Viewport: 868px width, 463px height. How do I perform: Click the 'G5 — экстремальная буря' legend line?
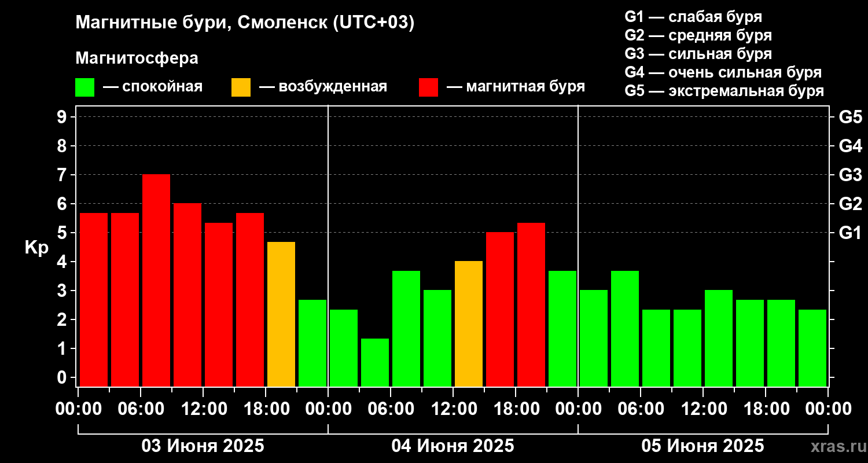click(x=724, y=91)
